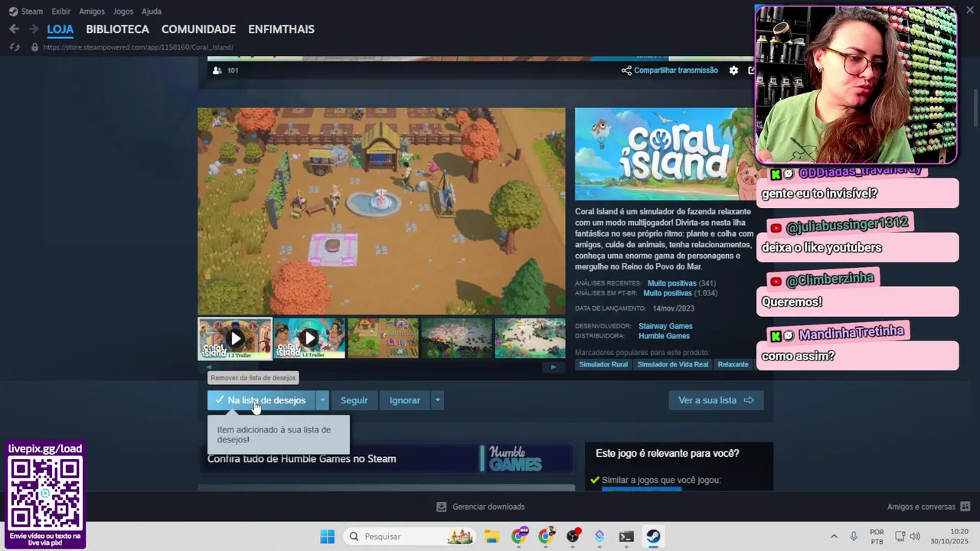Select the Relaxante tag
The height and width of the screenshot is (551, 980).
(x=733, y=364)
